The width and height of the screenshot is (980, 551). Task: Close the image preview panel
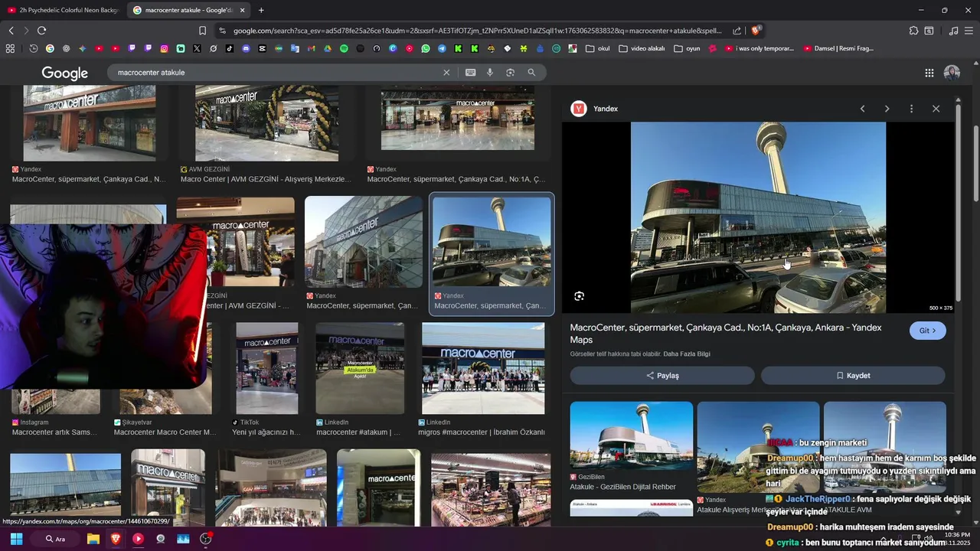pyautogui.click(x=936, y=109)
